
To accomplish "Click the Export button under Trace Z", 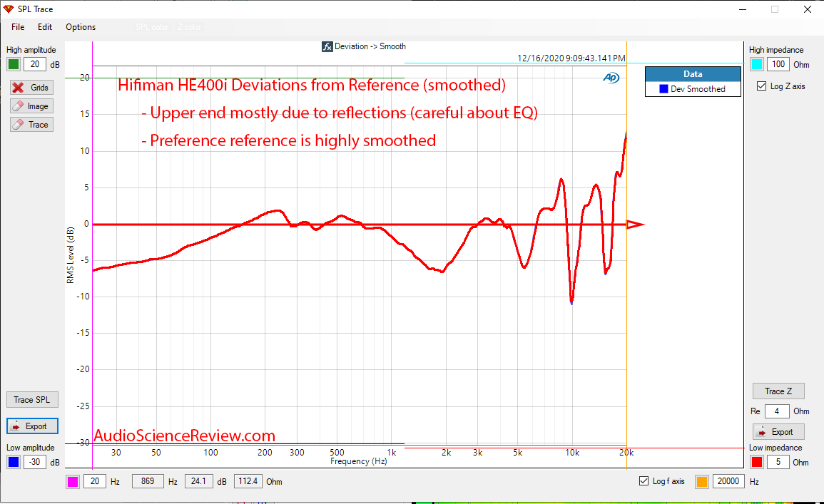I will (778, 432).
